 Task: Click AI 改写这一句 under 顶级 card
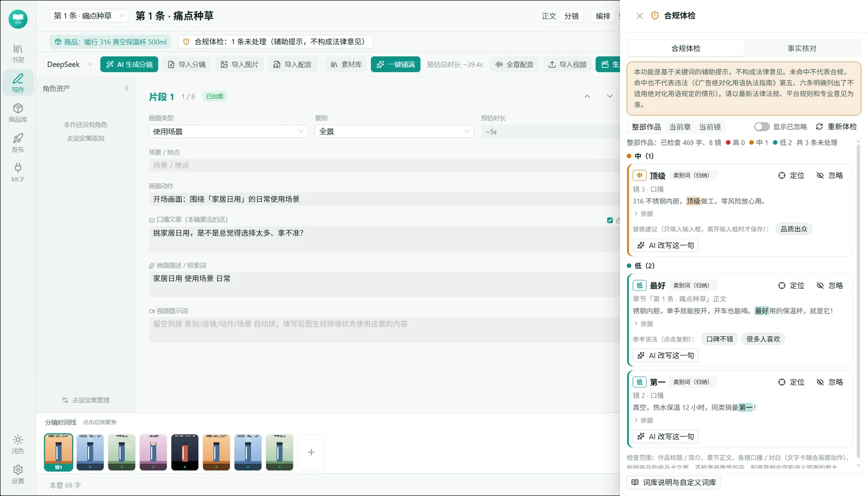click(x=666, y=245)
